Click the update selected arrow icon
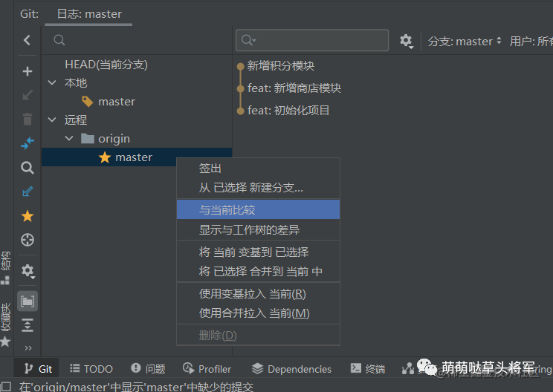The image size is (553, 392). tap(28, 95)
